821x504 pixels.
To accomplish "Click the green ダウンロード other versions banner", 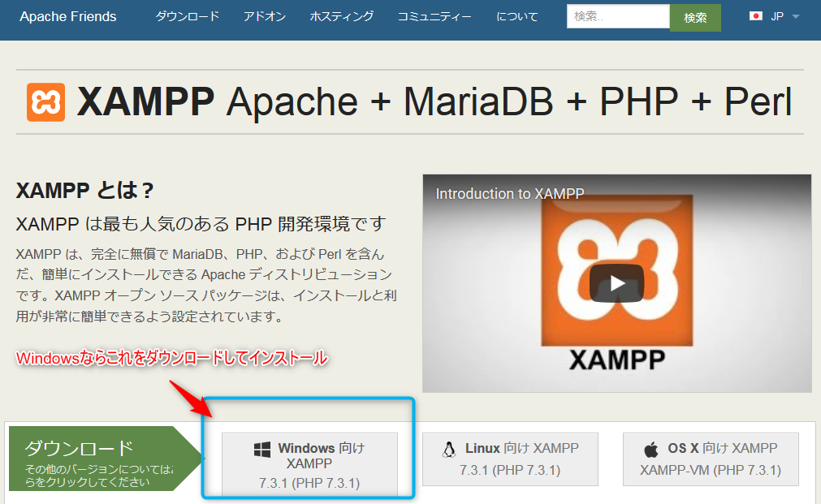I will (105, 459).
